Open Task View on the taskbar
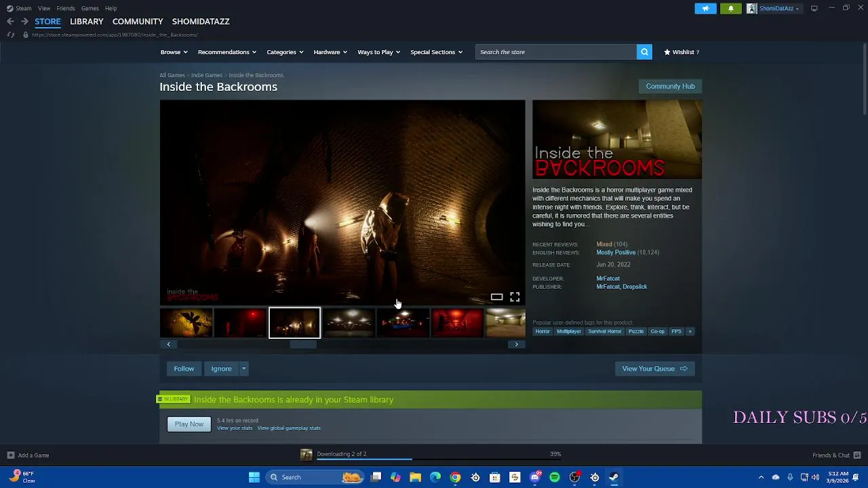Screen dimensions: 868x488 click(x=376, y=477)
